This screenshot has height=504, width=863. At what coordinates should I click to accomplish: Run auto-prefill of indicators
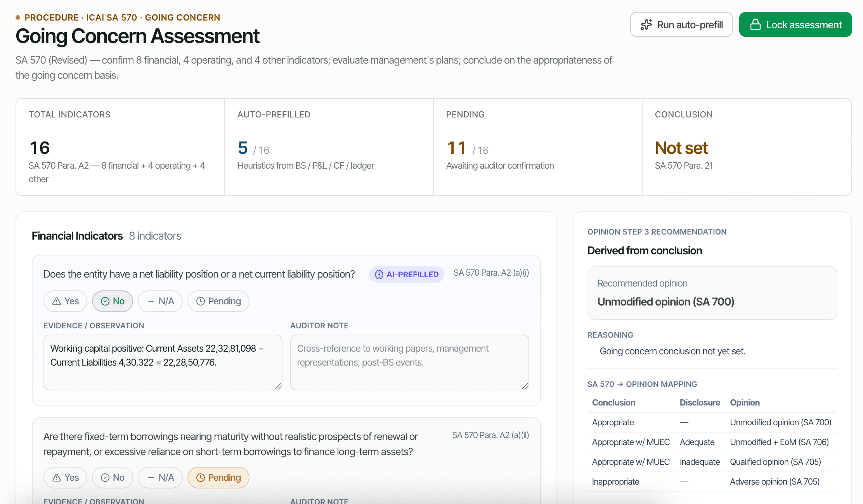681,25
